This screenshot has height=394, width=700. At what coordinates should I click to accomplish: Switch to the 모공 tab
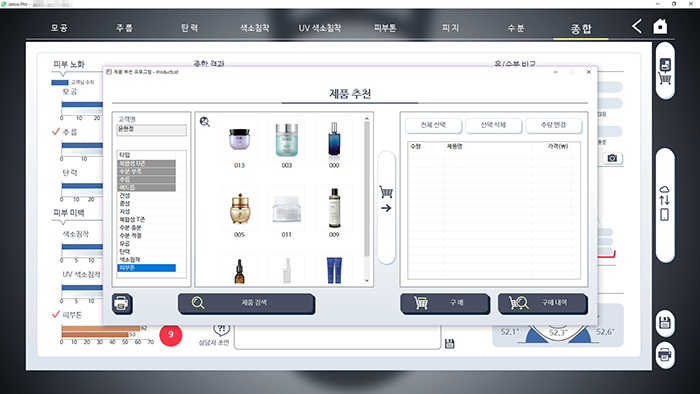point(59,28)
